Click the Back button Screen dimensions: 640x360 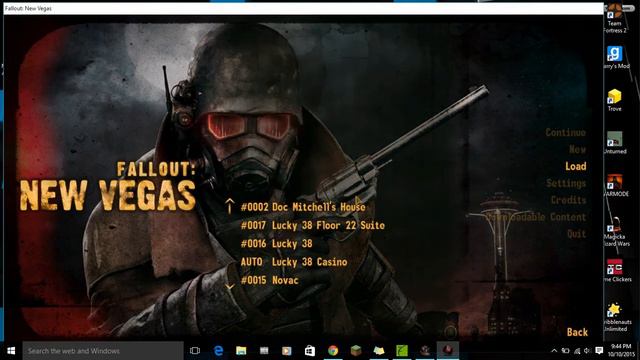click(x=577, y=332)
